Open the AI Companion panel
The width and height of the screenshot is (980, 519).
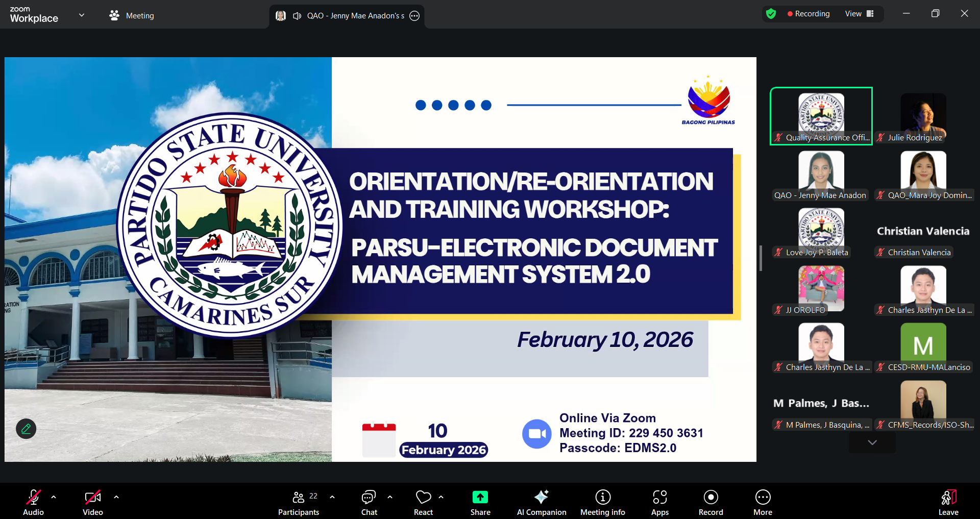pyautogui.click(x=541, y=502)
